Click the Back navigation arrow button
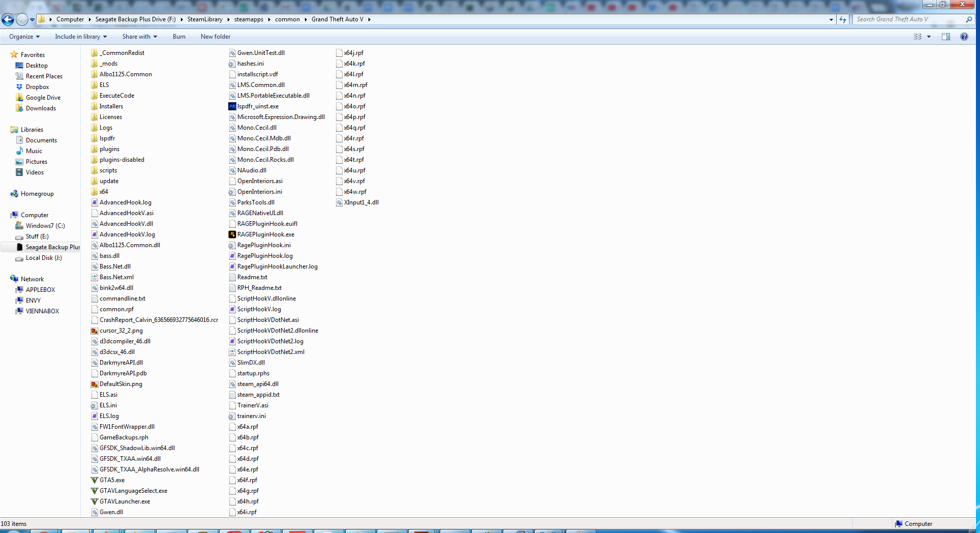The image size is (980, 533). pos(8,19)
